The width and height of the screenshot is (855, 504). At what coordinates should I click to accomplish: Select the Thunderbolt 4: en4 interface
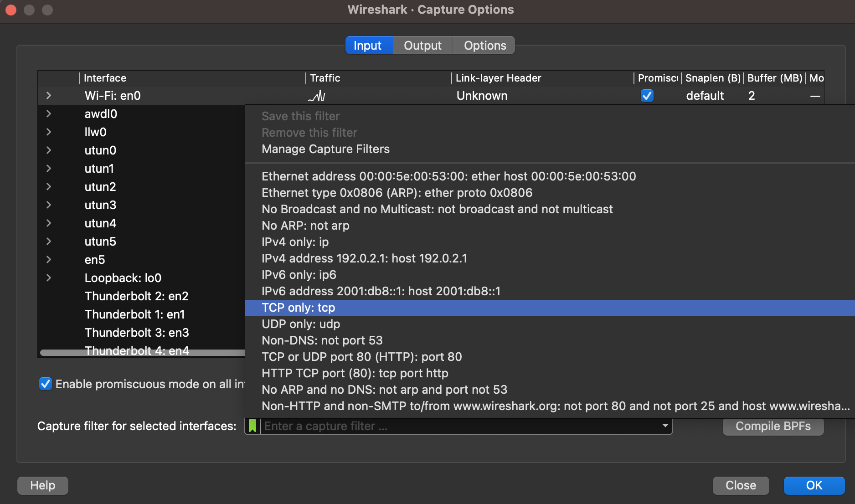coord(137,350)
